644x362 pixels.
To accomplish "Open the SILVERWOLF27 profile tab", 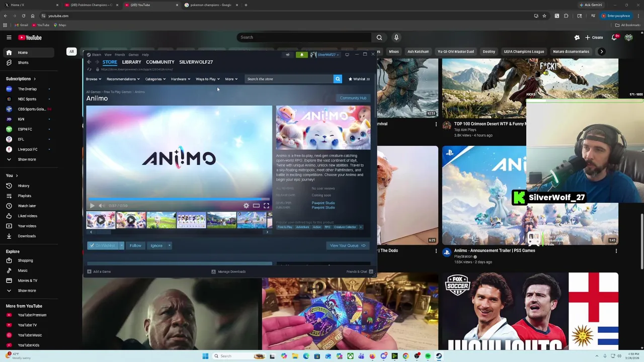I will tap(196, 62).
